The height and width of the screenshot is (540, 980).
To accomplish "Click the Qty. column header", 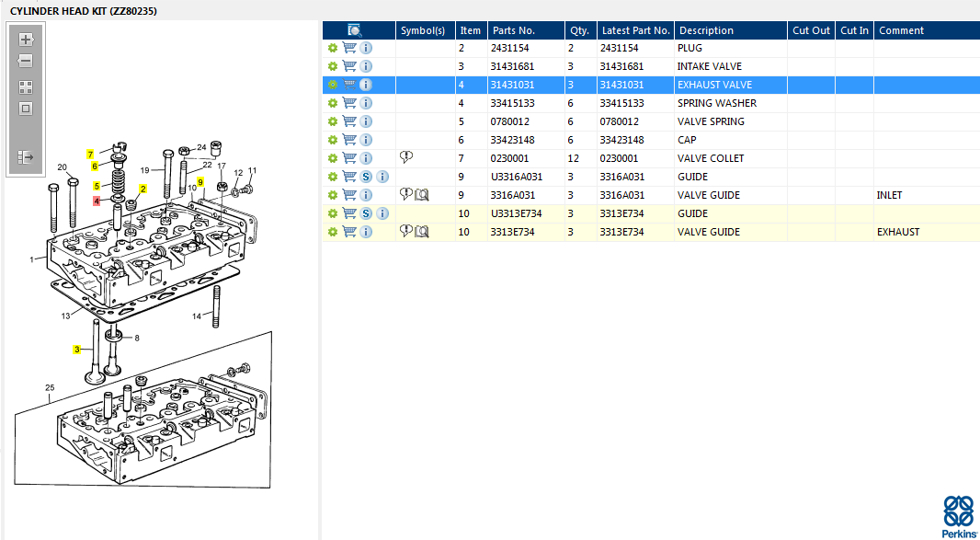I will [578, 30].
